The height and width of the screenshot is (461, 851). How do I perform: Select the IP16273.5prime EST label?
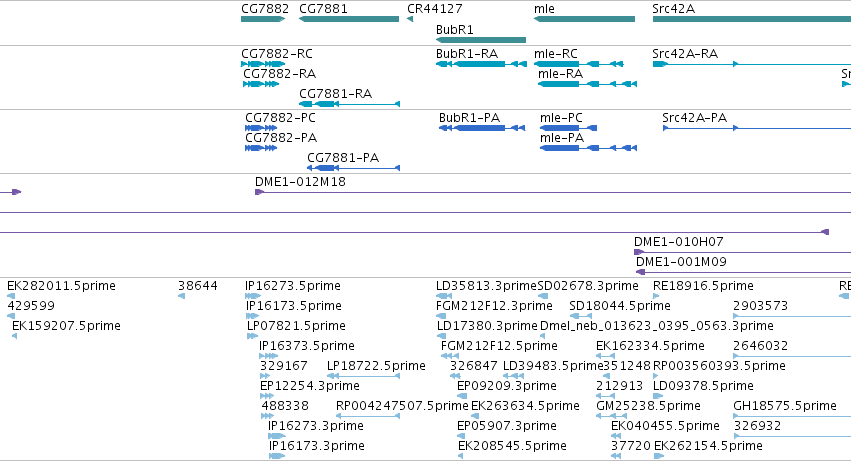[293, 286]
